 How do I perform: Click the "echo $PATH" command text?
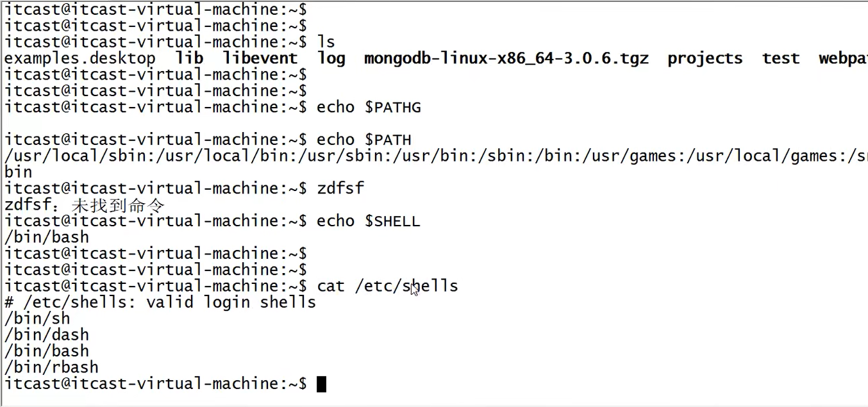tap(364, 140)
